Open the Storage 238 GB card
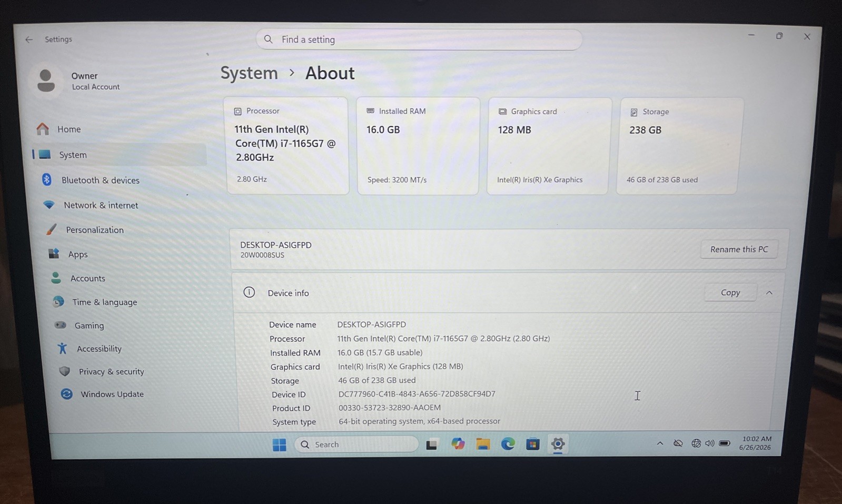Viewport: 842px width, 504px height. point(679,146)
